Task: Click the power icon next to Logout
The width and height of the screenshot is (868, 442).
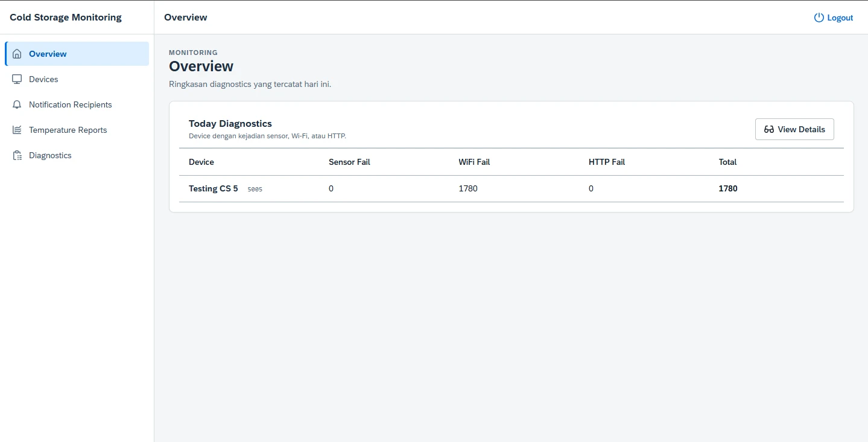Action: click(819, 18)
